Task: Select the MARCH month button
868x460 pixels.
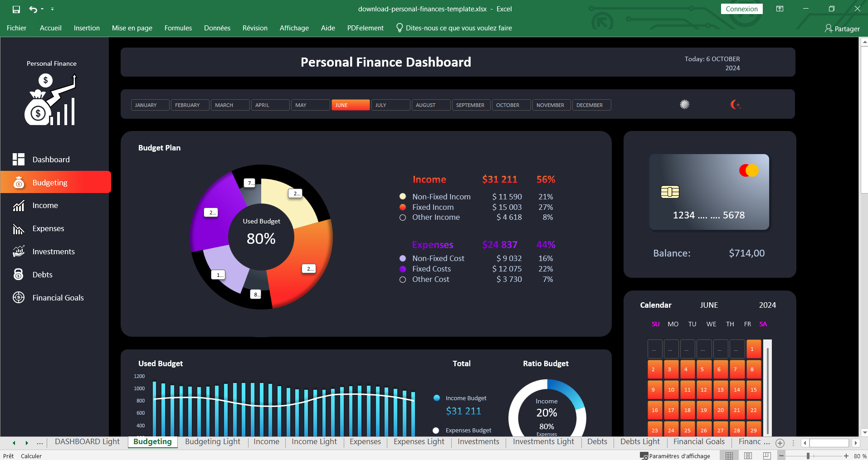Action: pos(230,105)
